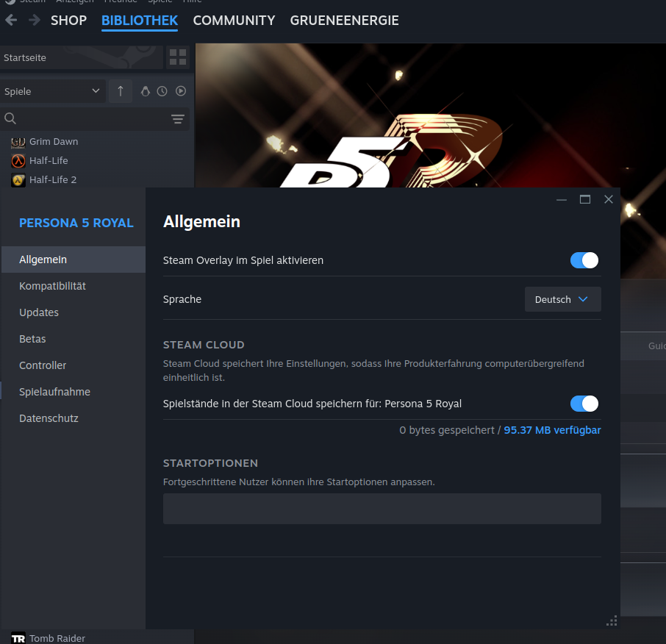This screenshot has width=666, height=644.
Task: Click the Startseite button
Action: (82, 57)
